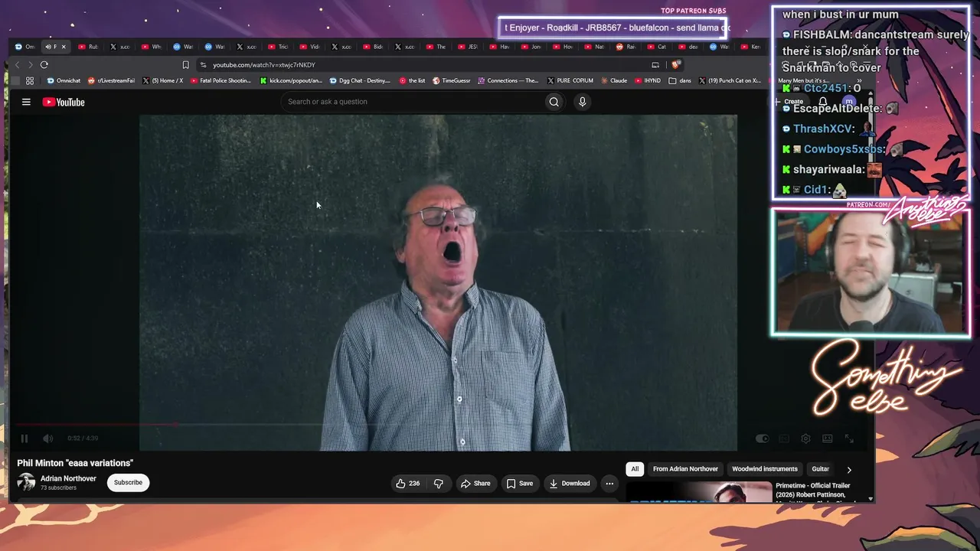Open the Claude bookmark
980x551 pixels.
(614, 80)
